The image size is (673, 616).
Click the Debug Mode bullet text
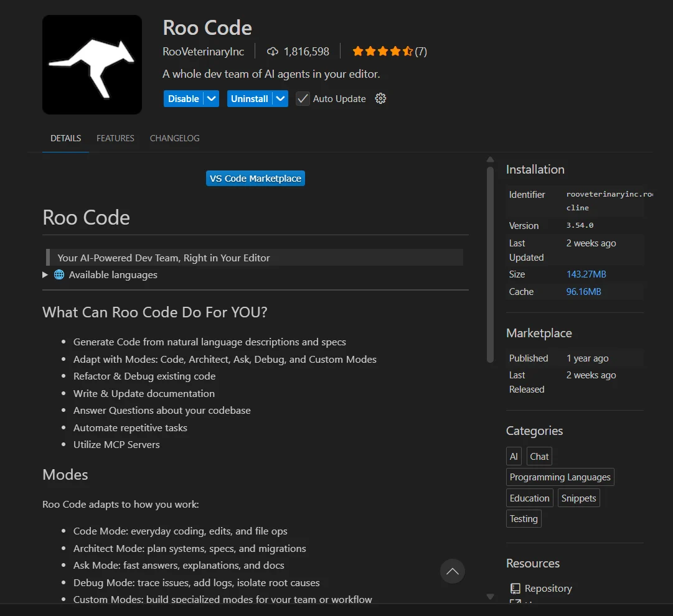196,582
